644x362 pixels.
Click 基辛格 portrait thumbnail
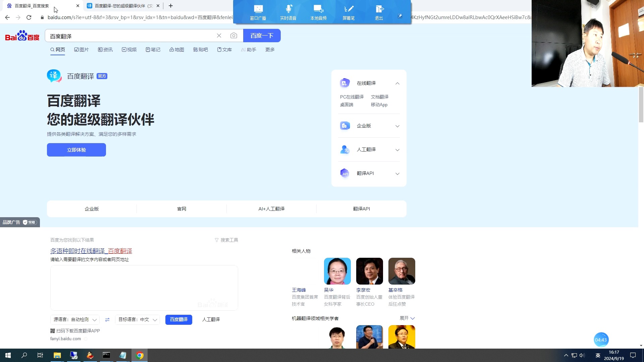[402, 271]
